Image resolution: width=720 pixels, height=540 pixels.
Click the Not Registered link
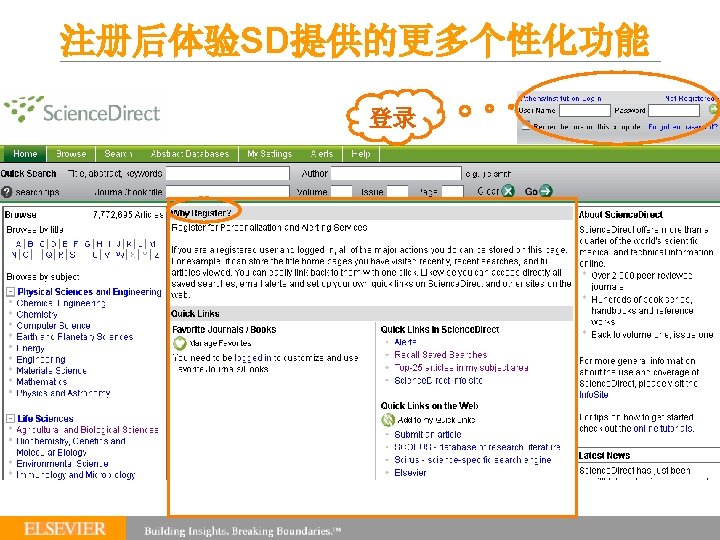(690, 98)
